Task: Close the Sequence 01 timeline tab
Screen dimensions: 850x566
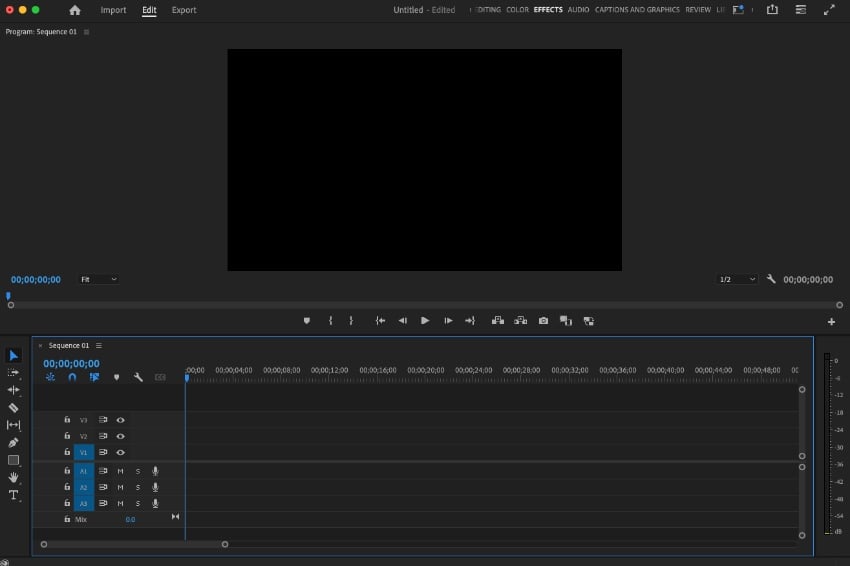Action: tap(40, 346)
